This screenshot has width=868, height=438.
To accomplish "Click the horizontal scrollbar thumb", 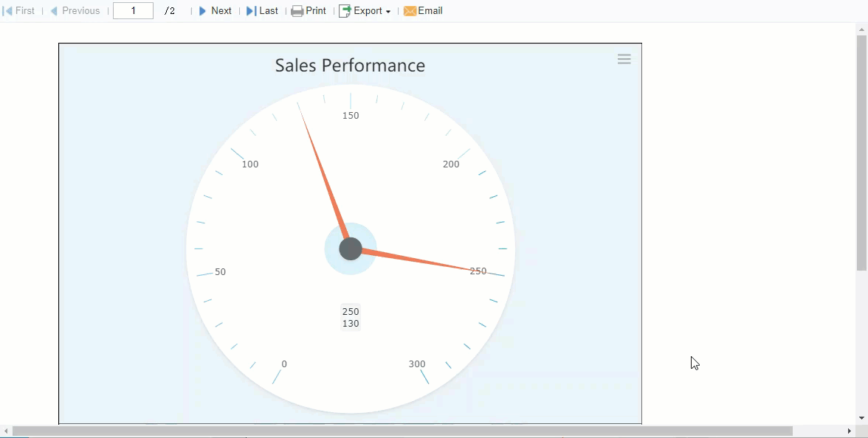I will (x=402, y=431).
